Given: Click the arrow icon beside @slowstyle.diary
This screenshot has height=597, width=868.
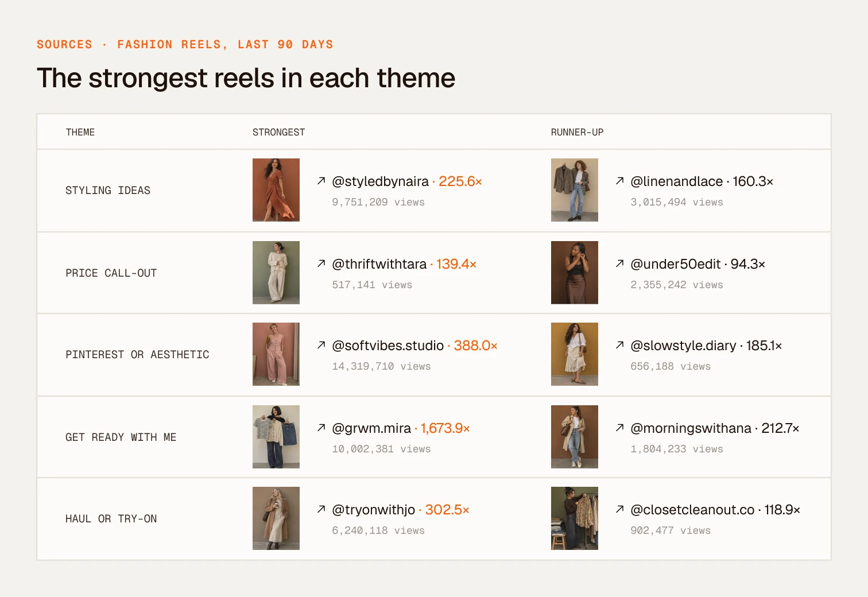Looking at the screenshot, I should 620,345.
